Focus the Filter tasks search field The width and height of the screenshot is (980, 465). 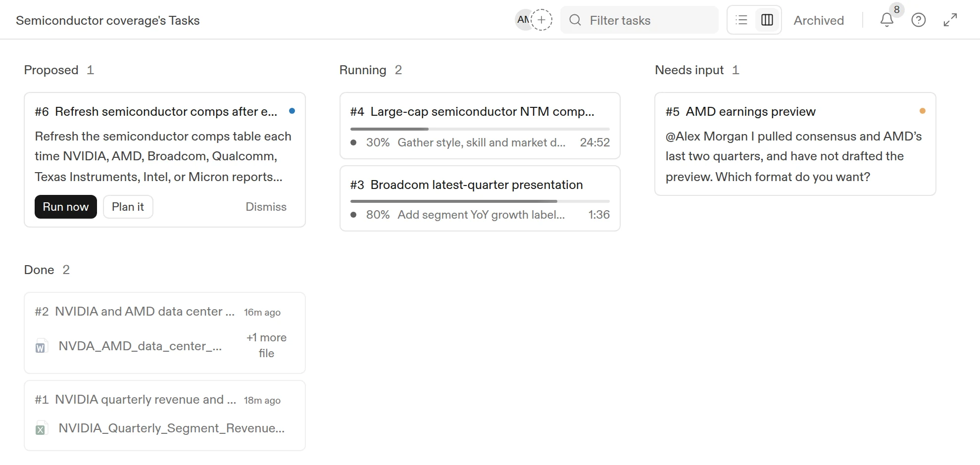pyautogui.click(x=639, y=20)
